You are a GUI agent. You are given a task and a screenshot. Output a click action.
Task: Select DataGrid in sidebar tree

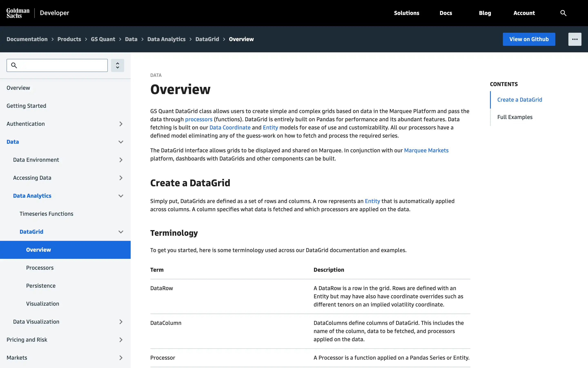coord(31,232)
